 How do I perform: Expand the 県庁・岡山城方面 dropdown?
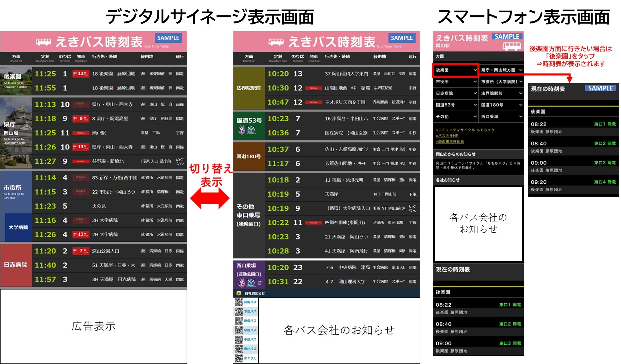pyautogui.click(x=501, y=70)
